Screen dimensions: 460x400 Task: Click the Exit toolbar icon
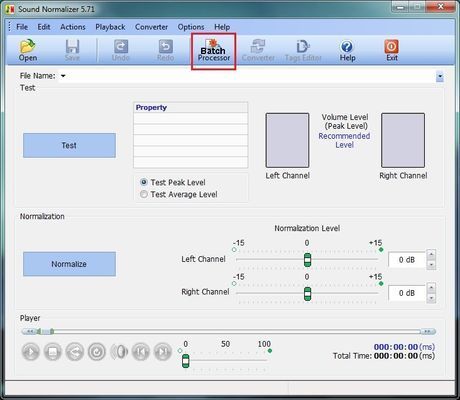coord(392,50)
